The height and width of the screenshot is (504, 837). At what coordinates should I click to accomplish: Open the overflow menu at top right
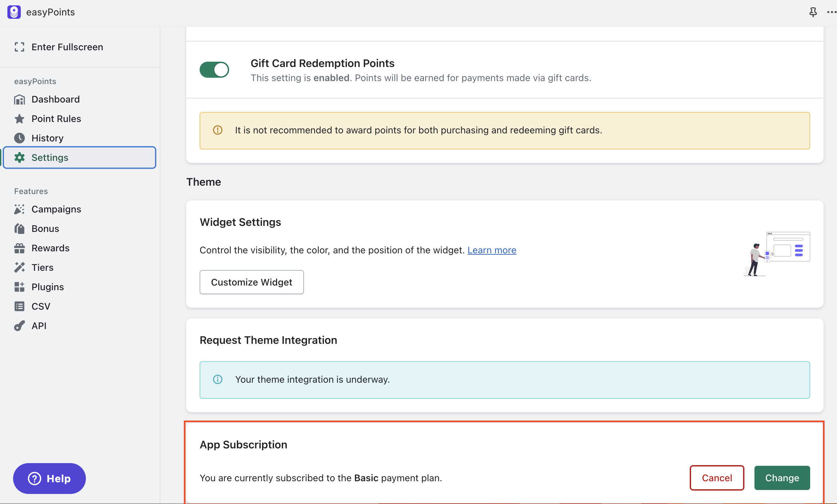(831, 12)
